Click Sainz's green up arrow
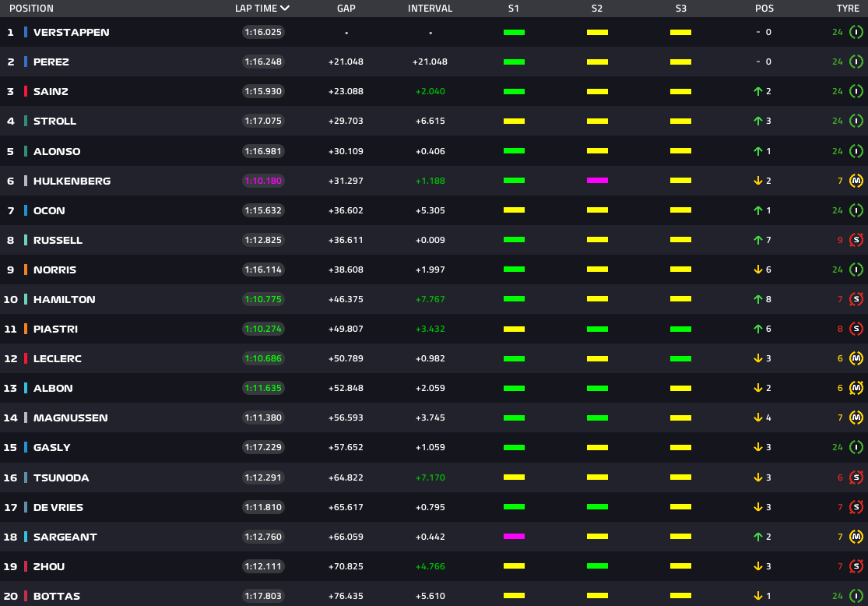Screen dimensions: 868x606 (x=757, y=91)
